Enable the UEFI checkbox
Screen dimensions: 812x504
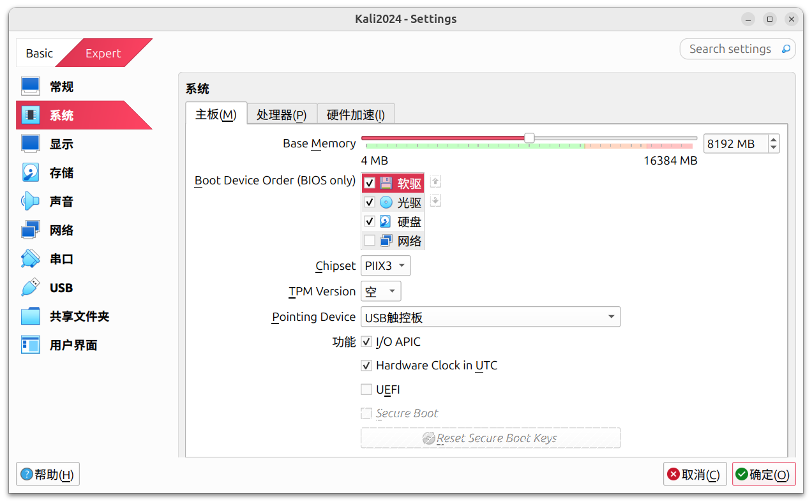366,389
